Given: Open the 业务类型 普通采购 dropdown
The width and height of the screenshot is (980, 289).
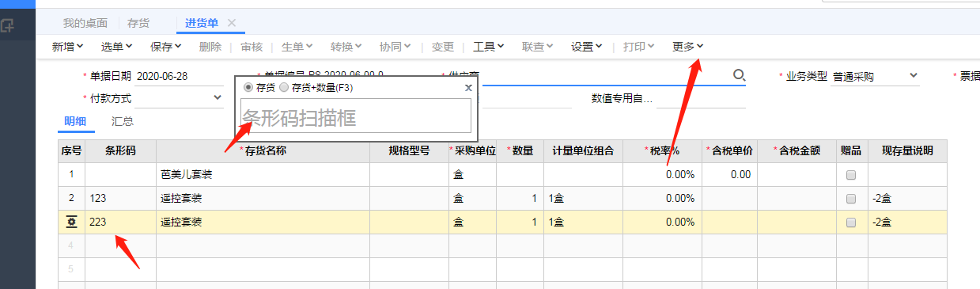Looking at the screenshot, I should (x=914, y=76).
